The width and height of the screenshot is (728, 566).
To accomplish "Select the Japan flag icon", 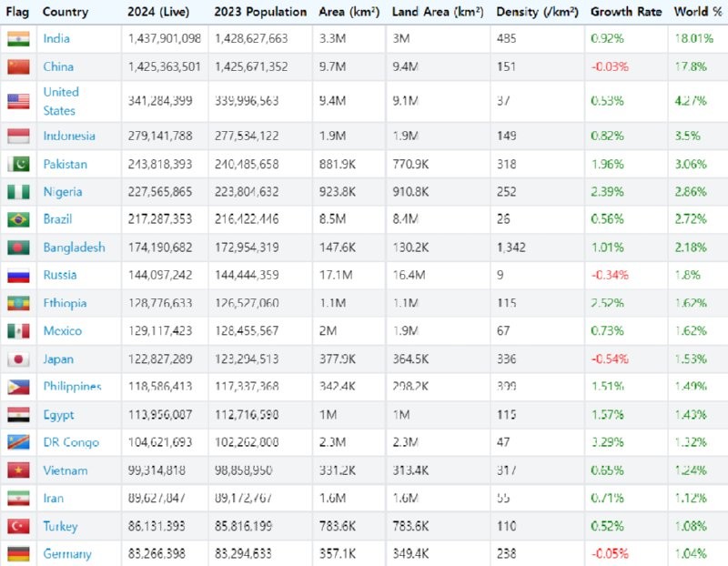I will (18, 359).
